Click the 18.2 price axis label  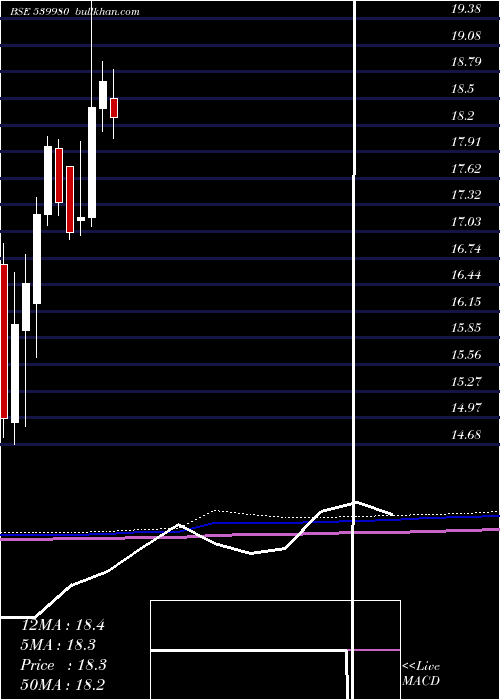[462, 115]
